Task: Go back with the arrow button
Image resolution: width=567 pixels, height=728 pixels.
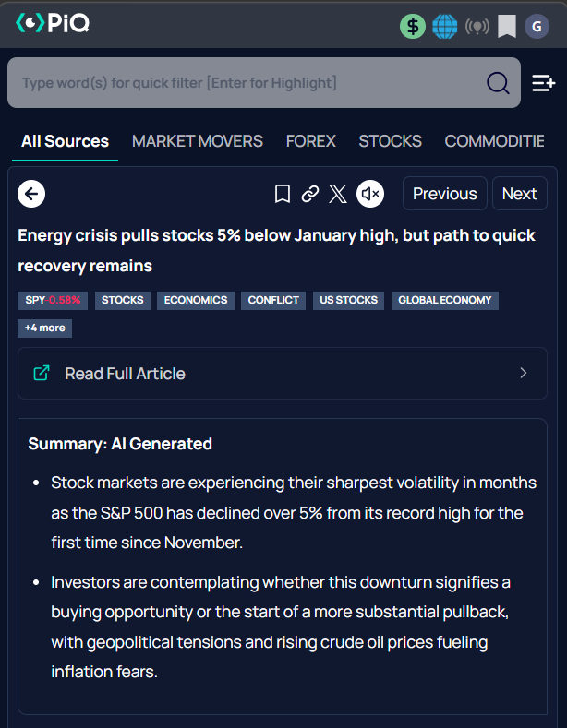Action: tap(31, 194)
